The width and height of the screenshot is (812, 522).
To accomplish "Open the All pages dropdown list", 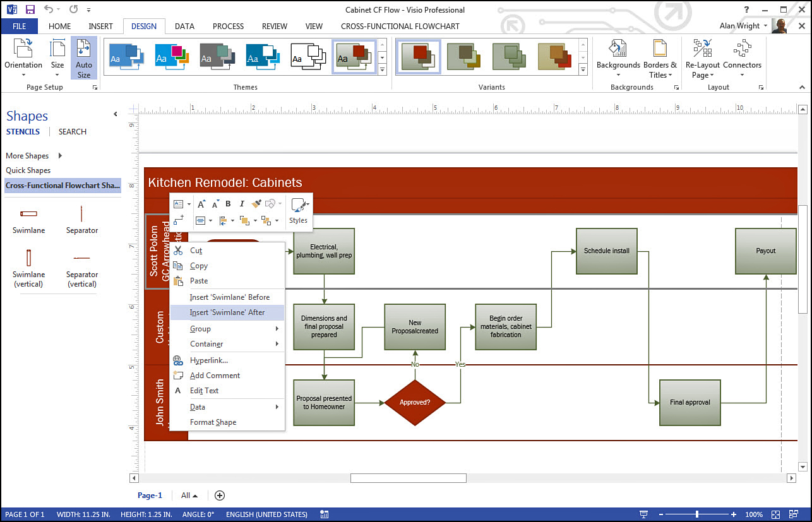I will click(189, 495).
